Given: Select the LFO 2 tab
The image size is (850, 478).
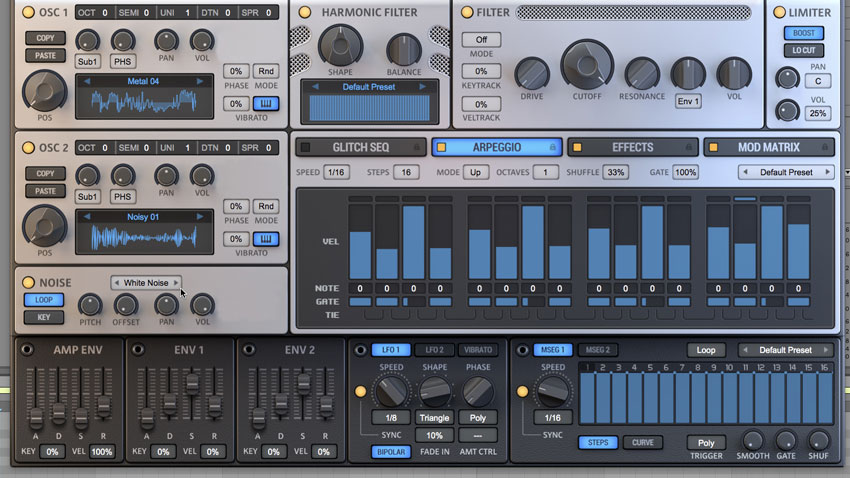Looking at the screenshot, I should point(434,350).
